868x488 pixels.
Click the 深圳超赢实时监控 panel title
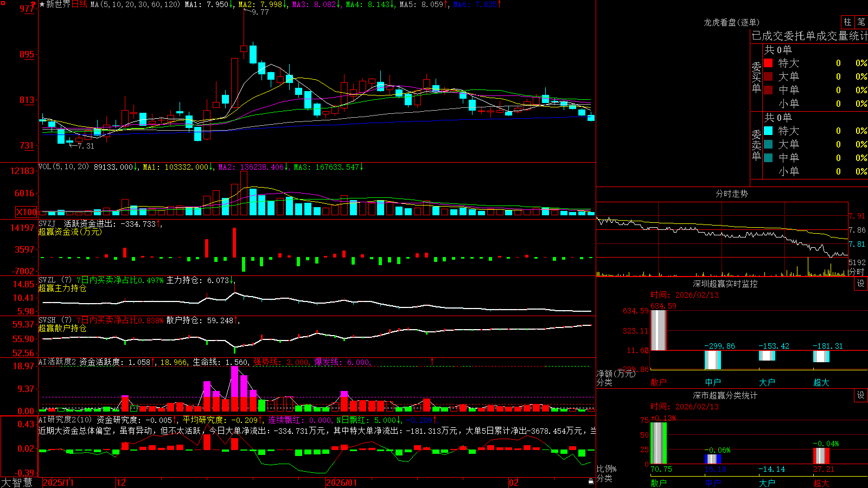(725, 284)
